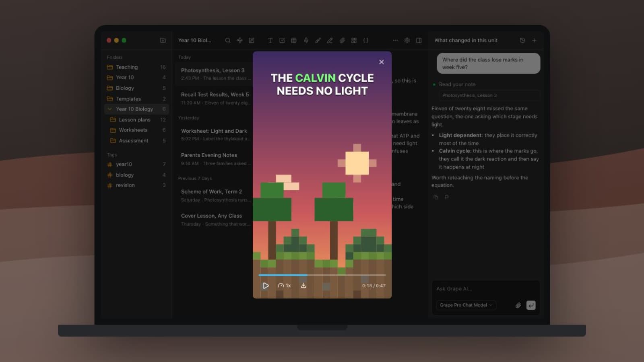The height and width of the screenshot is (362, 644).
Task: Open the Recall Test Results, Week 5 note
Action: pos(214,98)
